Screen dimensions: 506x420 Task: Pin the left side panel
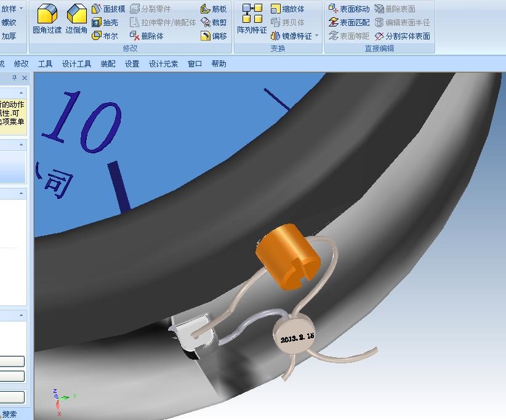click(x=15, y=78)
